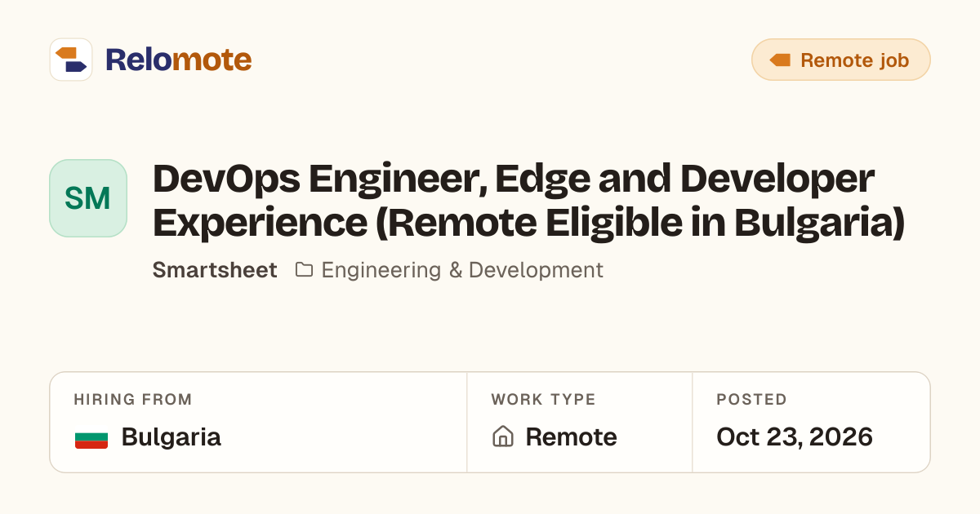Open the DevOps Engineer job title
This screenshot has height=514, width=980.
(x=529, y=201)
